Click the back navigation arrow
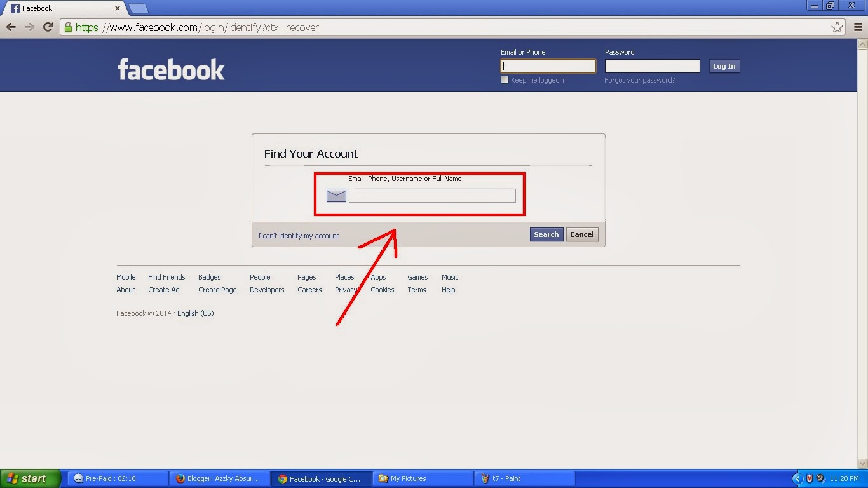 click(x=11, y=27)
